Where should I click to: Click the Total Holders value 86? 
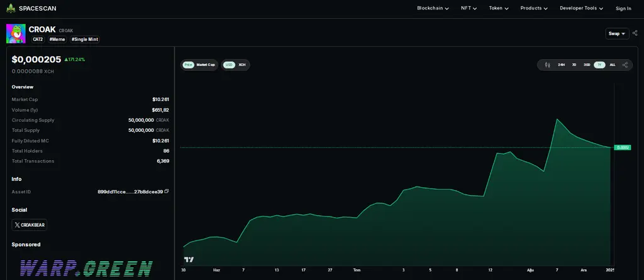166,151
